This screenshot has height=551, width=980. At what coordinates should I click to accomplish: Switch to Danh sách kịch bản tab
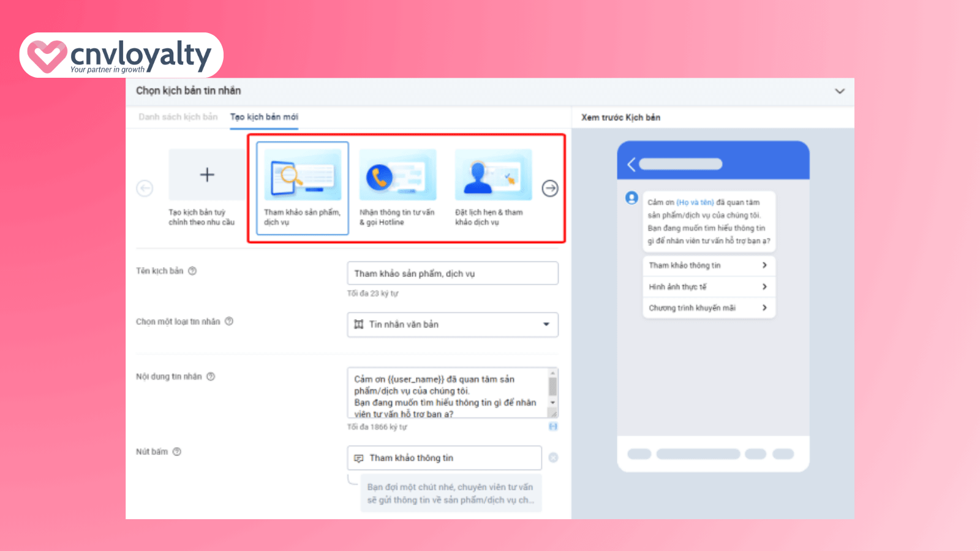click(178, 117)
